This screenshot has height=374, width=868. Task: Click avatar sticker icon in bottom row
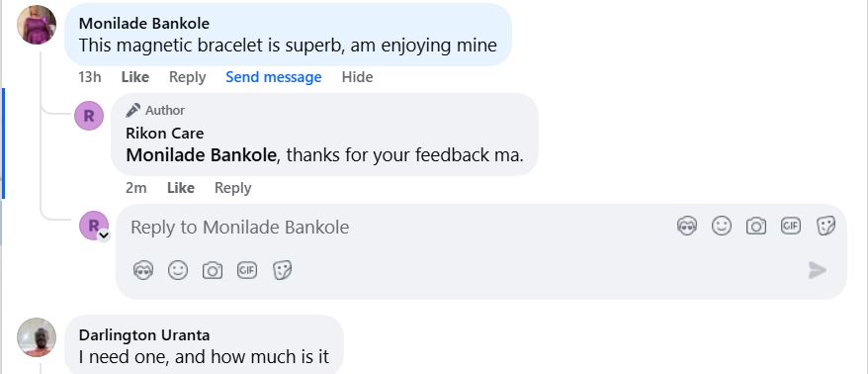coord(143,270)
